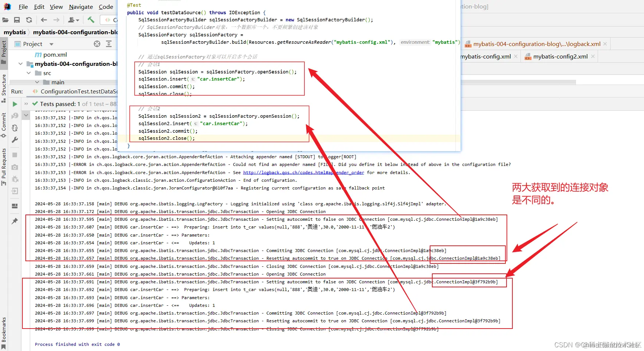The image size is (644, 351).
Task: Click the camera Dump Threads icon
Action: 15,167
